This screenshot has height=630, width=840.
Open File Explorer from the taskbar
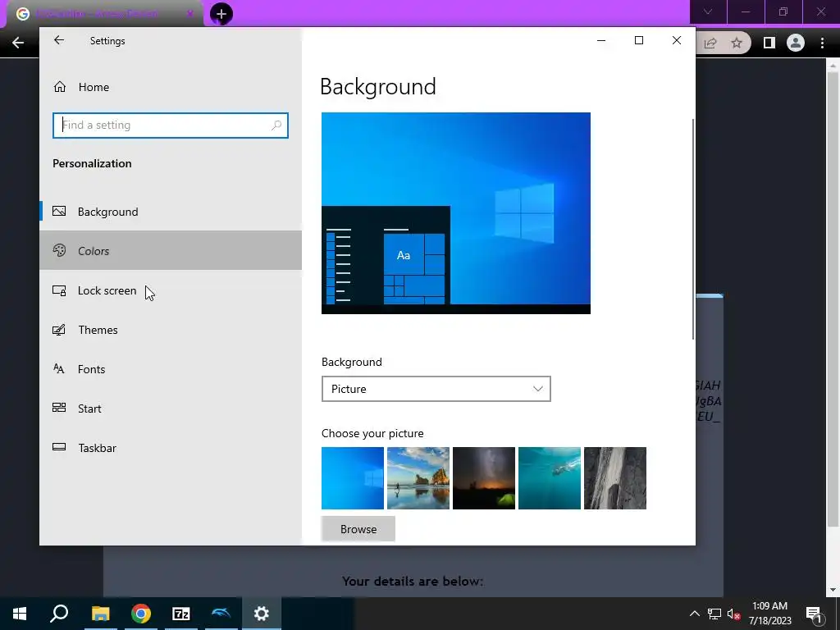click(x=100, y=614)
